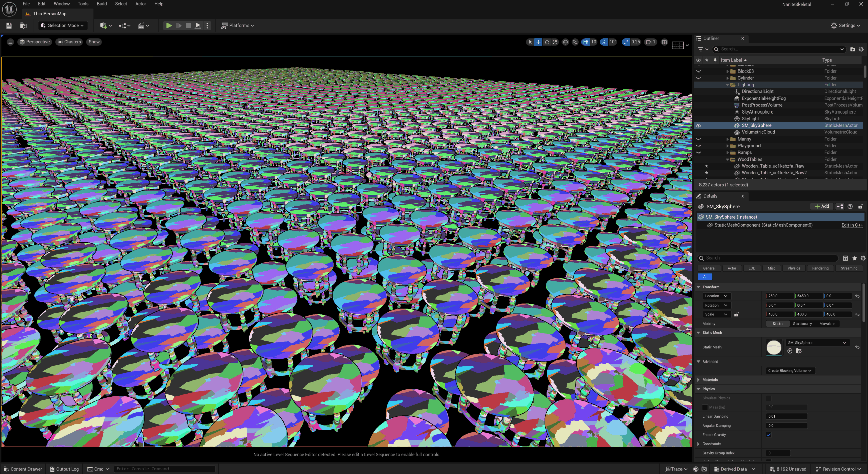Toggle Details panel lock icon

coord(860,206)
